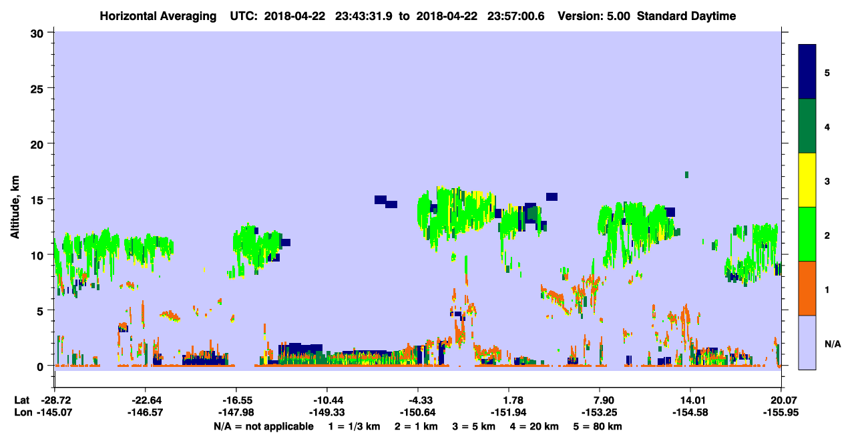Screen dimensions: 868x445
Task: Click the dark green colorbar segment labeled 4
Action: (x=807, y=126)
